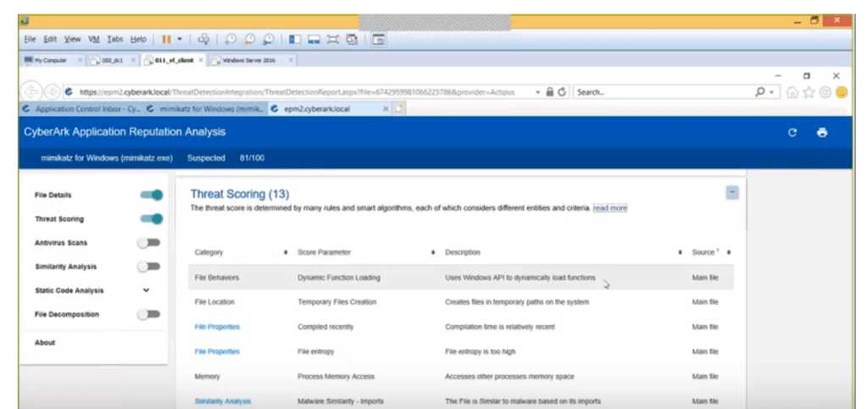Collapse the Threat Scoring panel
868x409 pixels.
(x=732, y=193)
